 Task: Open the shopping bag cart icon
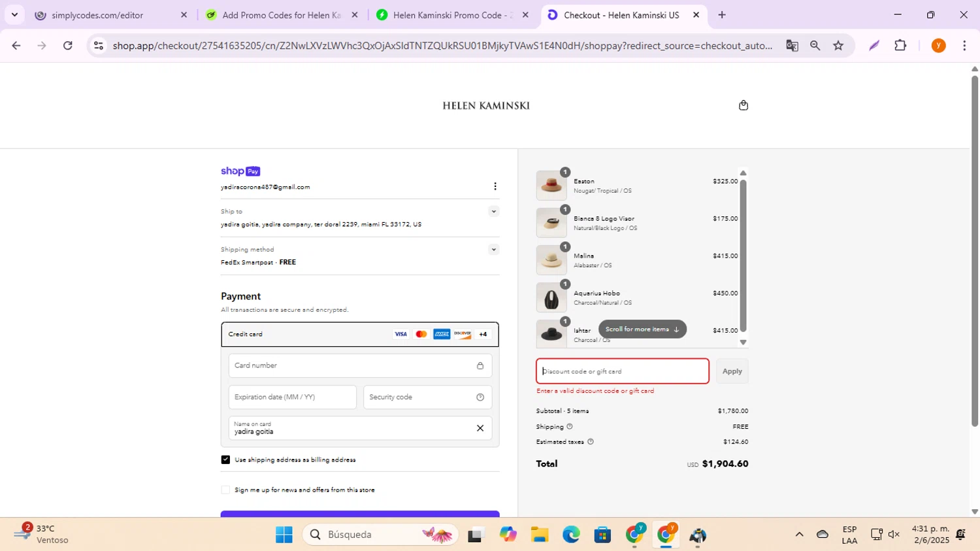click(743, 105)
